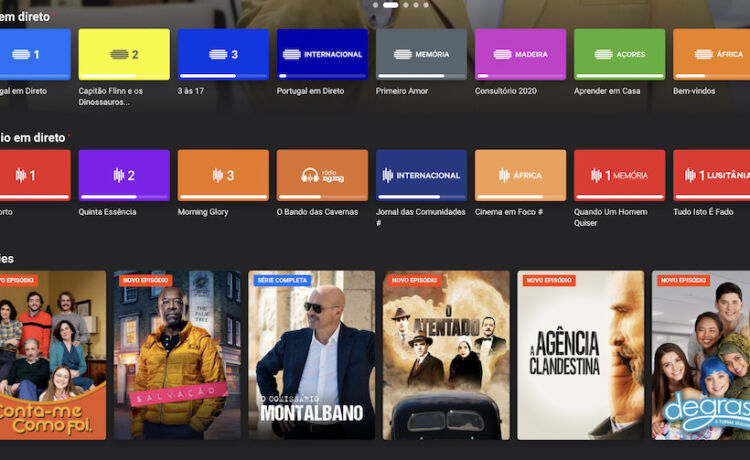Click the Série Completa badge on Montalbano
This screenshot has width=750, height=460.
pos(282,280)
